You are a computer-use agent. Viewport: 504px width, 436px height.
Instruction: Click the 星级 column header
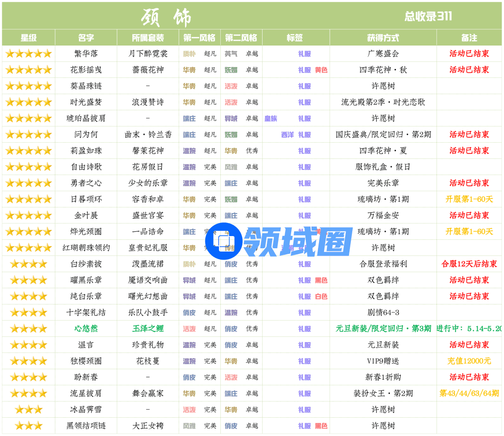click(x=29, y=38)
